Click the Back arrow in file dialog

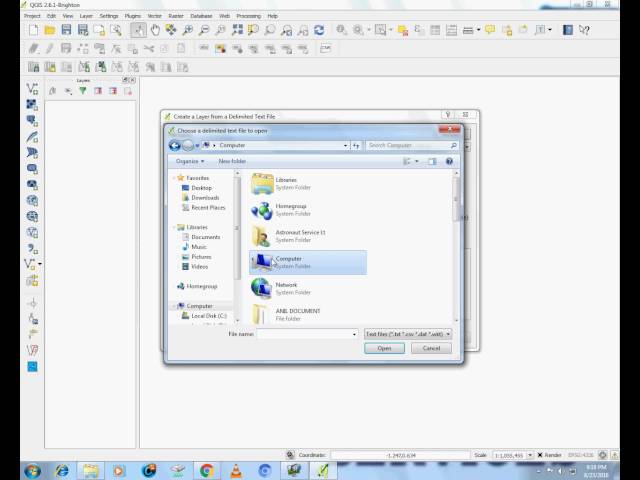pyautogui.click(x=175, y=145)
